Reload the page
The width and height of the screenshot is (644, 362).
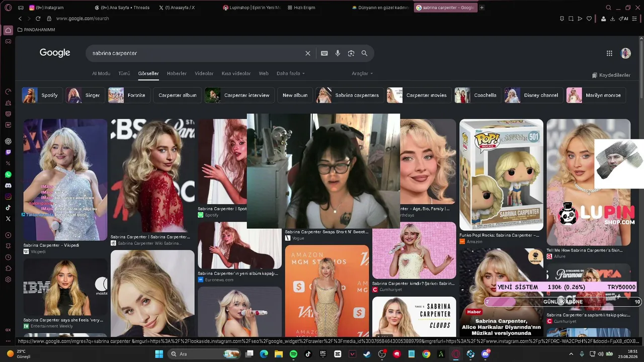tap(38, 19)
